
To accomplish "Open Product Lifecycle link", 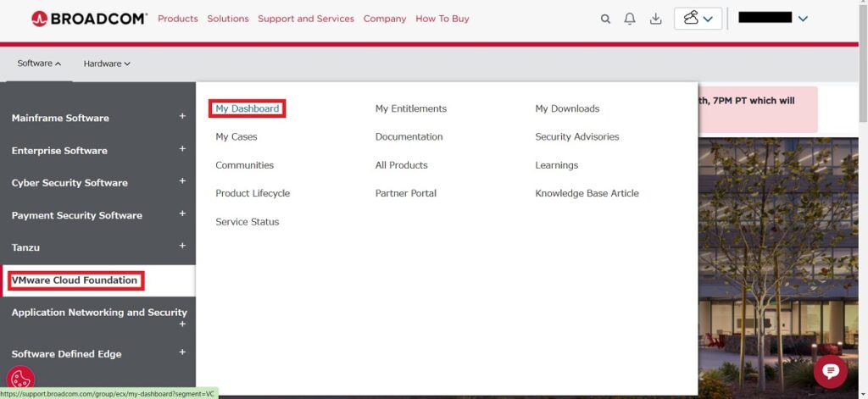I will tap(253, 193).
